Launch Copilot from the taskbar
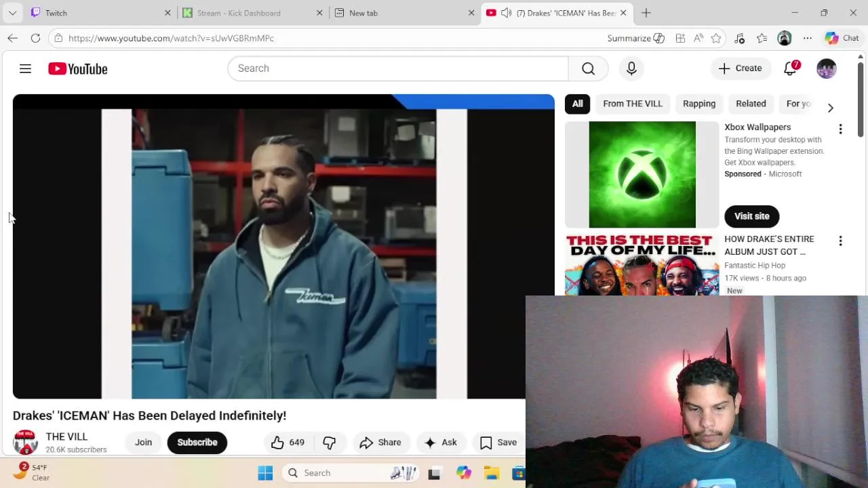 tap(463, 473)
